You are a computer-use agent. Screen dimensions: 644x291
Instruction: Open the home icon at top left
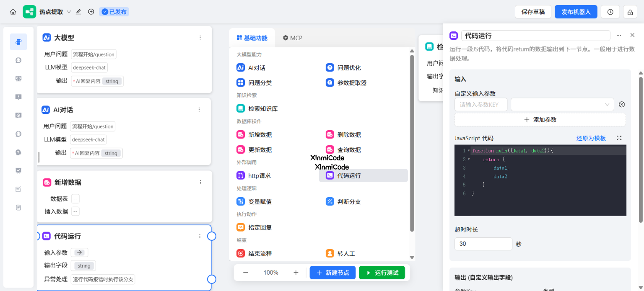click(x=13, y=11)
